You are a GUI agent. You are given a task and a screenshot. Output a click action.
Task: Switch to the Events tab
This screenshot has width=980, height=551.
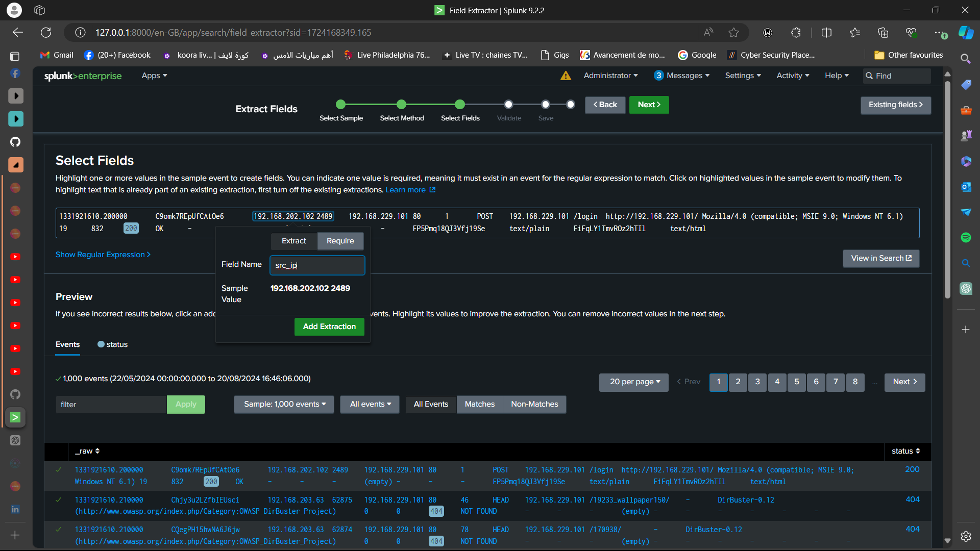tap(68, 344)
